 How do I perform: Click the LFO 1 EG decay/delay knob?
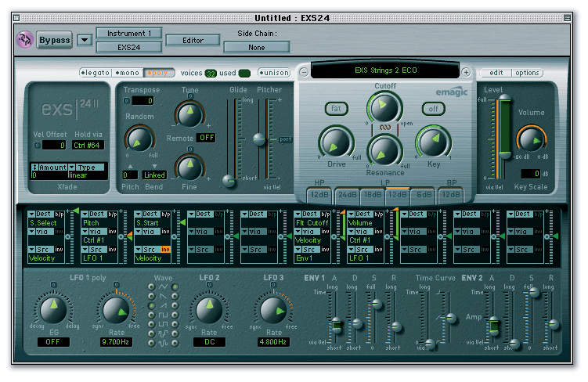coord(53,310)
